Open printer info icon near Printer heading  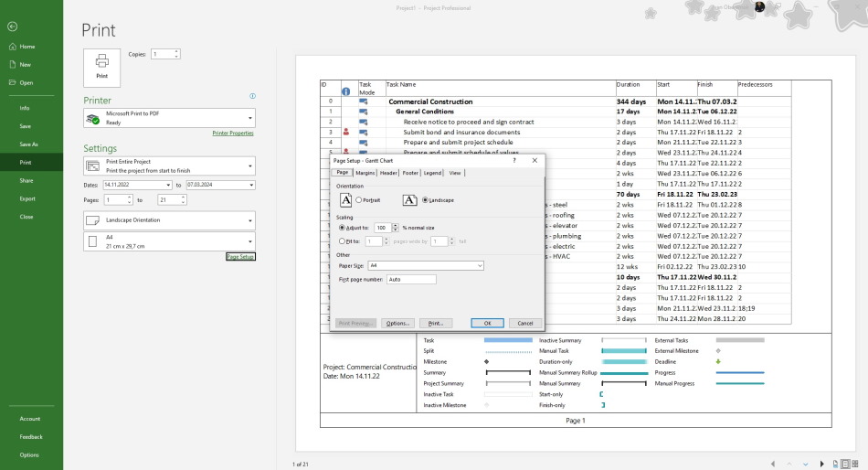tap(252, 96)
